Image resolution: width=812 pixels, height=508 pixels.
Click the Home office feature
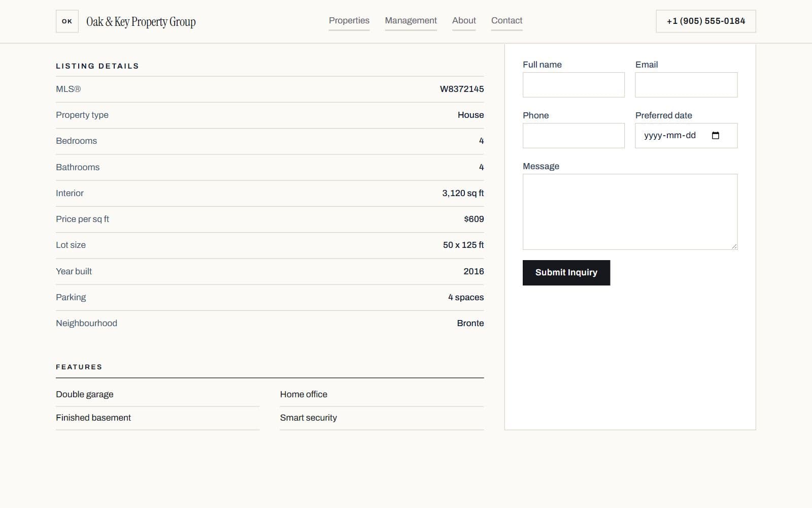click(303, 394)
